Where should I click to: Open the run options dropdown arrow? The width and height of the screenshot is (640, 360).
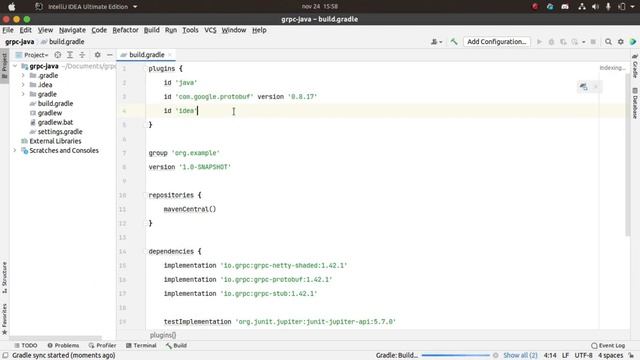click(584, 42)
